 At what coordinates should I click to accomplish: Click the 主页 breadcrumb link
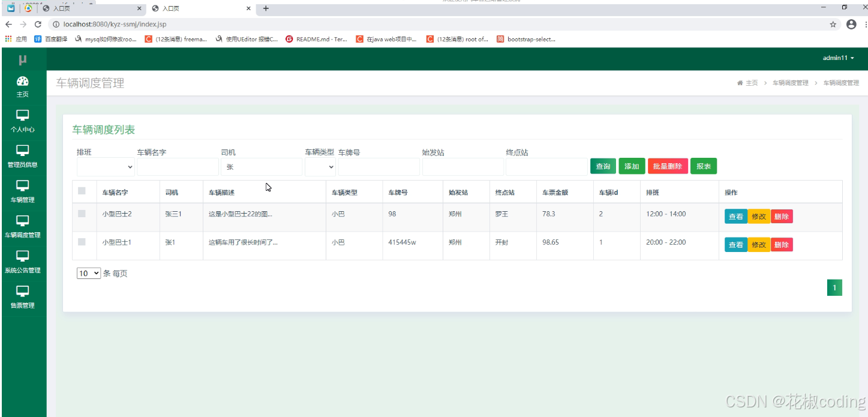click(x=751, y=83)
